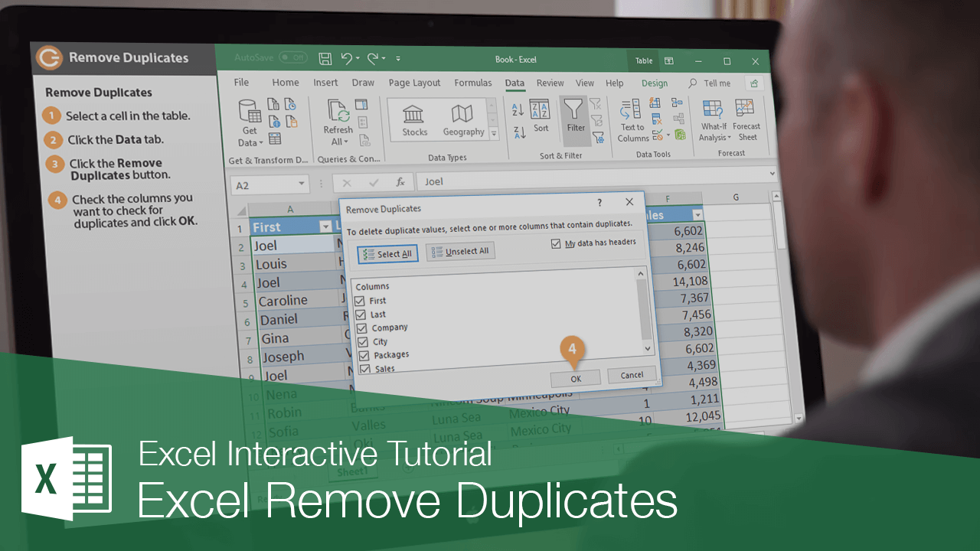Uncheck the My data has headers checkbox

pos(555,243)
